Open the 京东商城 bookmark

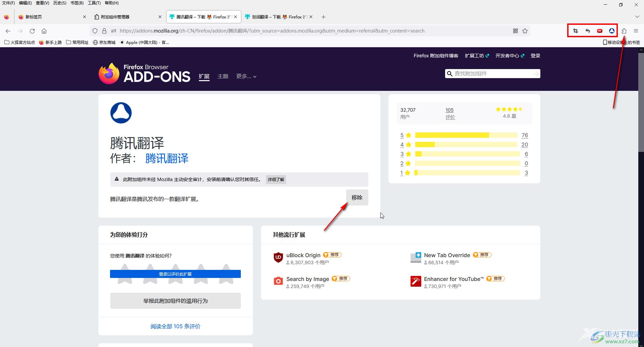[x=104, y=42]
